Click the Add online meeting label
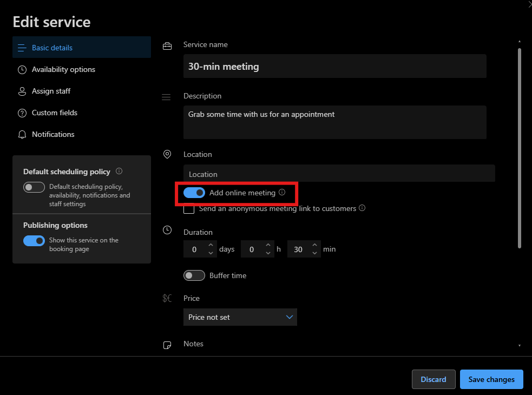 click(x=242, y=193)
